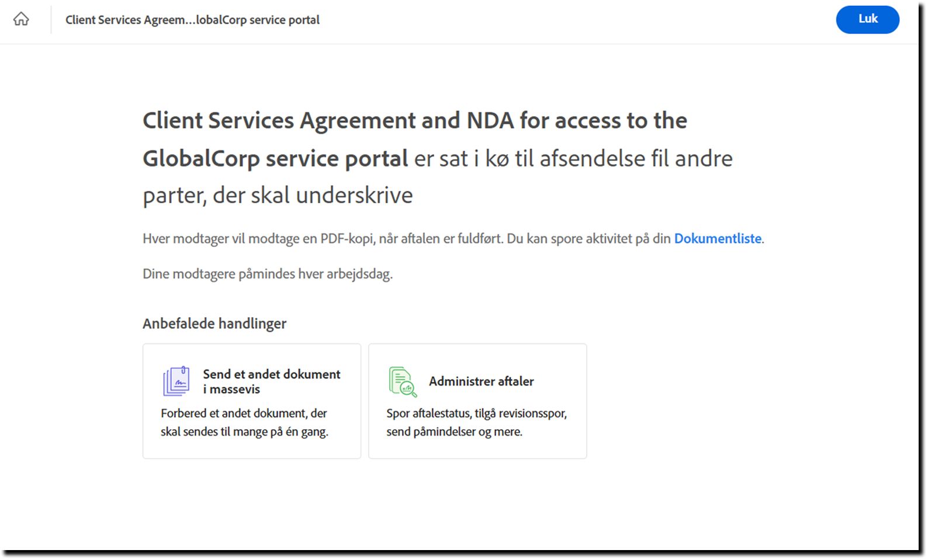The height and width of the screenshot is (560, 935).
Task: Click "send påmindelser og mere" text line
Action: (454, 432)
